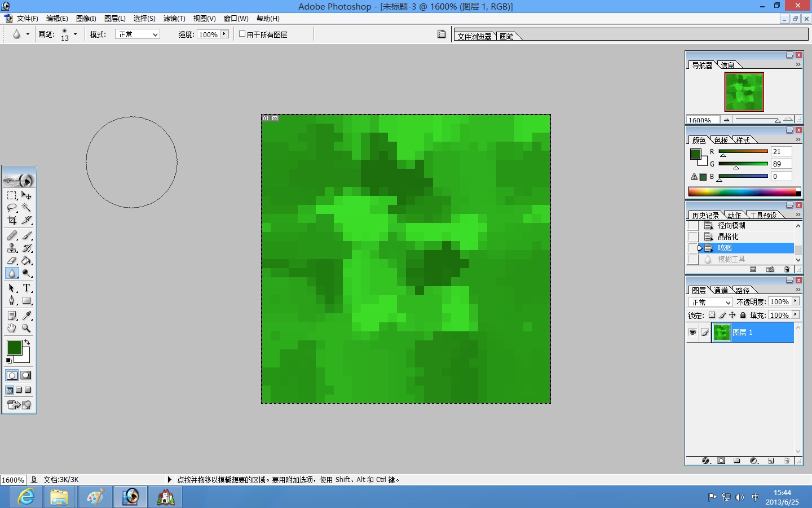
Task: Select the Rectangular Marquee tool
Action: point(12,195)
